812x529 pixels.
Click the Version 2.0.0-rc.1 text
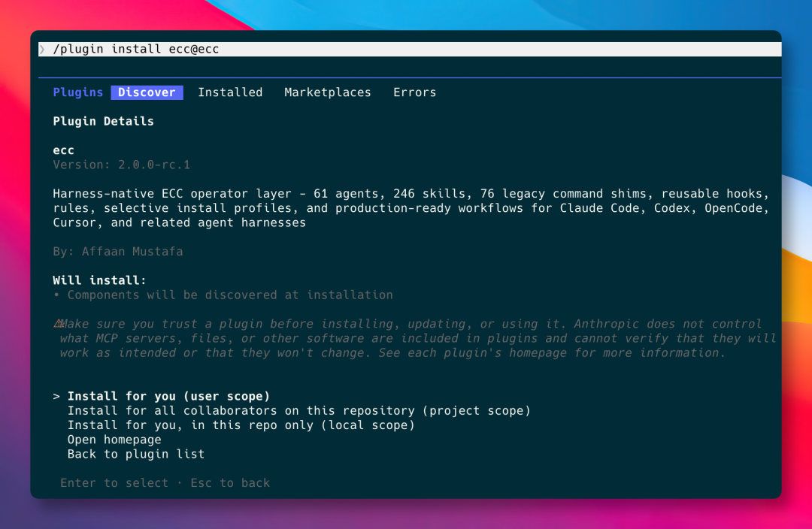tap(121, 165)
